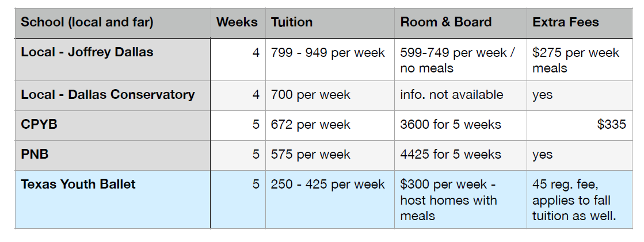Image resolution: width=644 pixels, height=242 pixels.
Task: Click the "672 per week" tuition cell
Action: click(311, 125)
